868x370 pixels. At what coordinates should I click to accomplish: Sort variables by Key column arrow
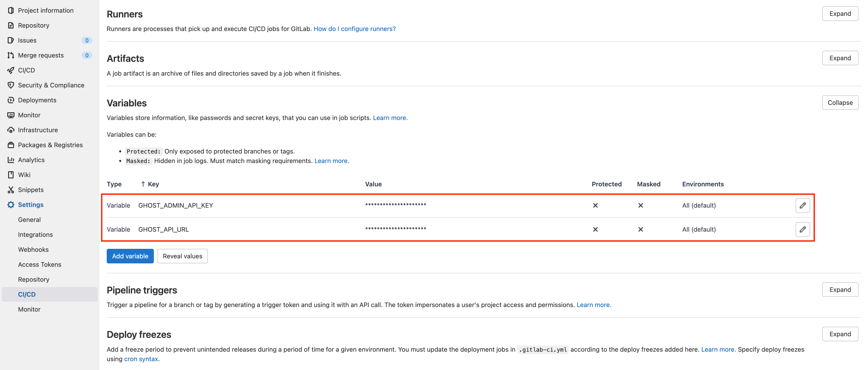[143, 184]
